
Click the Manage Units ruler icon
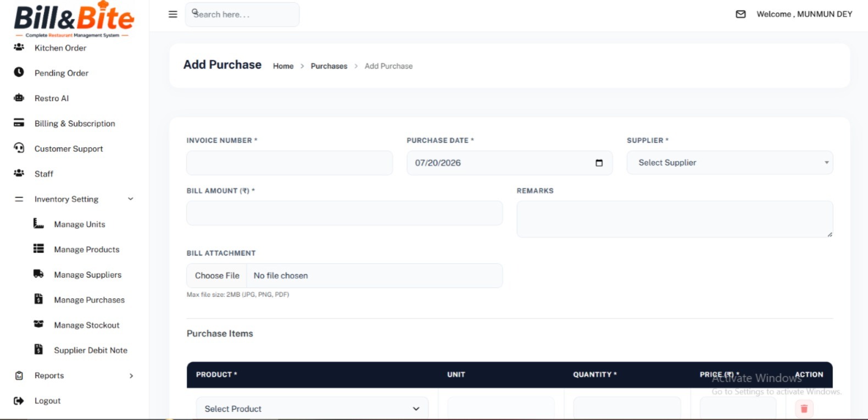(38, 223)
